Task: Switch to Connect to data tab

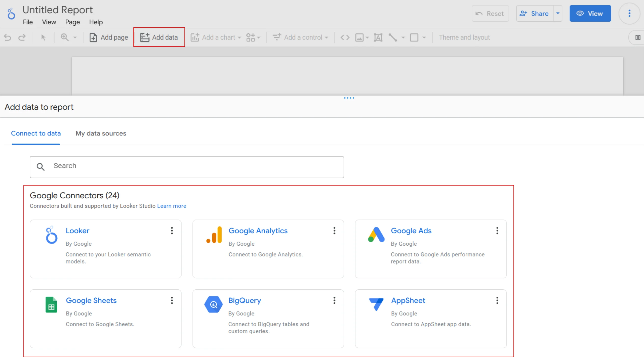Action: click(x=36, y=133)
